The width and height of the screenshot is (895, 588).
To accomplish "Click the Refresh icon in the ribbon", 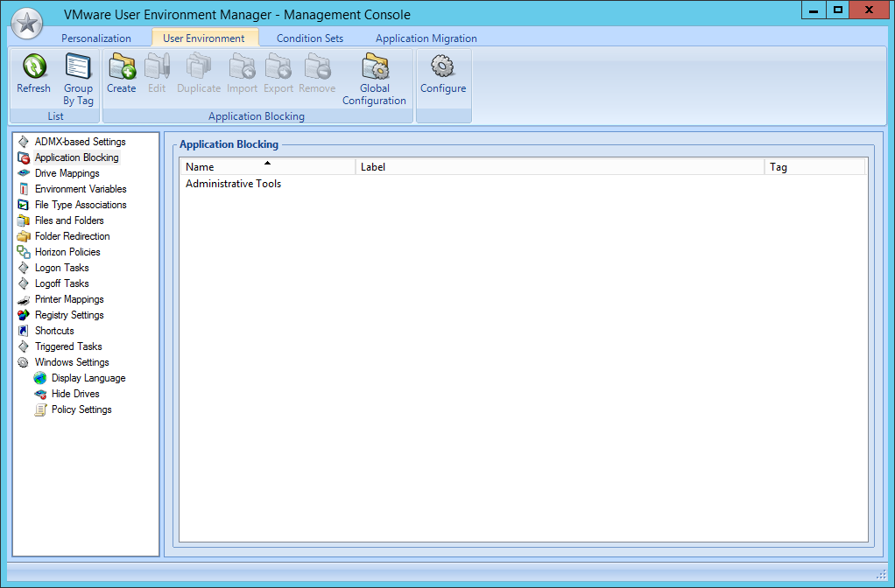I will (34, 66).
